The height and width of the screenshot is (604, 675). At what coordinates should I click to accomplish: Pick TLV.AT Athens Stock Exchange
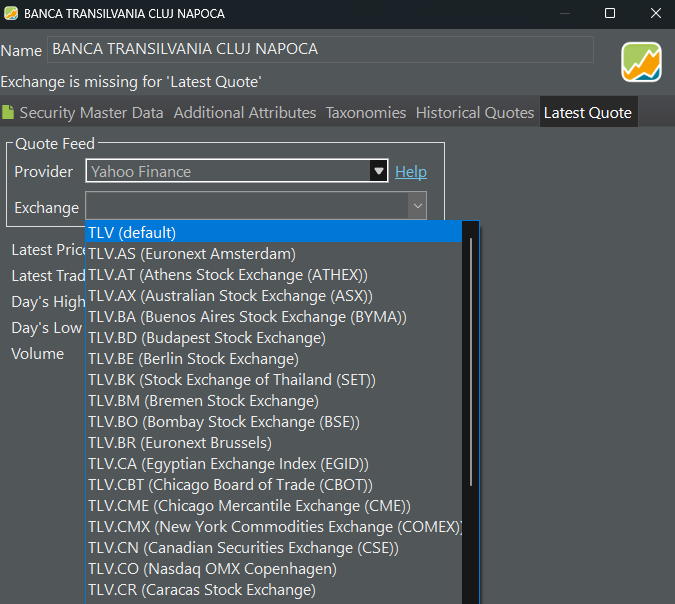click(273, 275)
